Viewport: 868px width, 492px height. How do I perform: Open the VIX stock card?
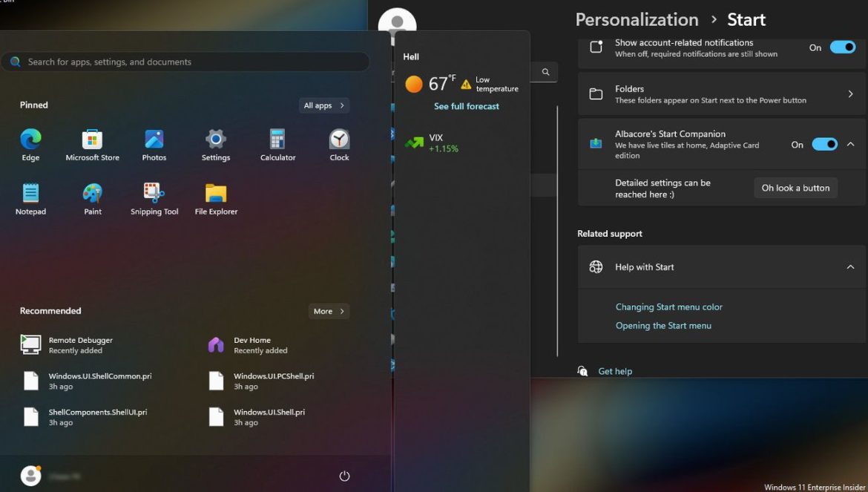pyautogui.click(x=432, y=142)
